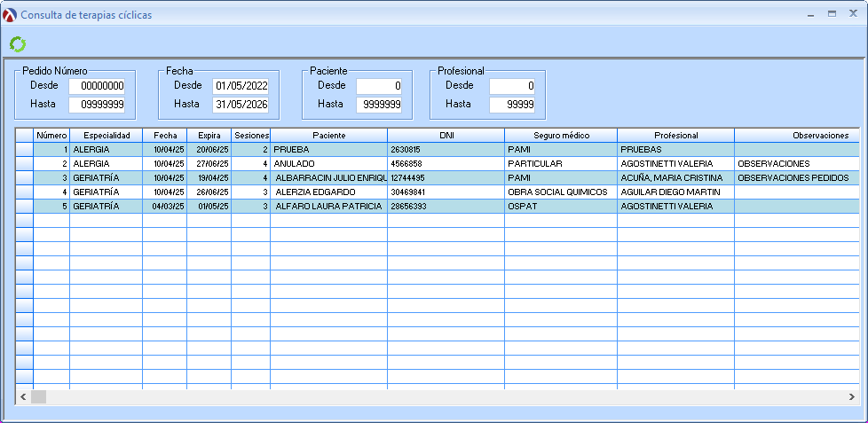Click horizontal scrollbar right arrow

click(x=851, y=397)
